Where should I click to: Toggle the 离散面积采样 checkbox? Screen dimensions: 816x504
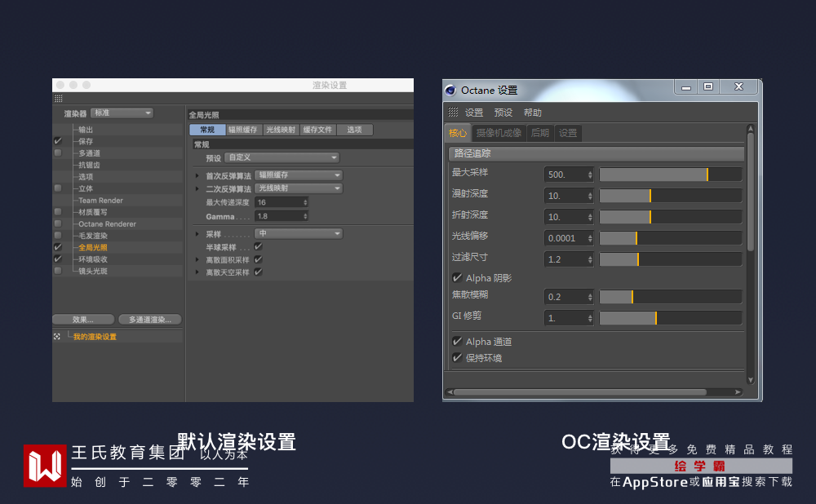point(258,259)
